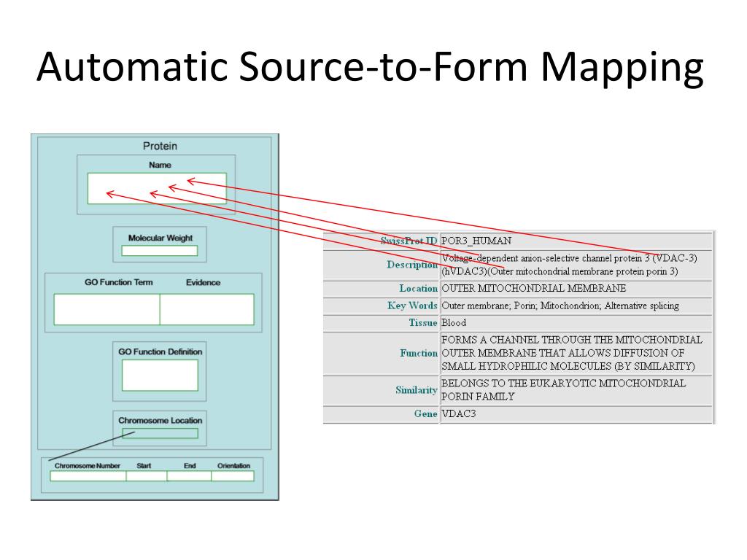Click the 'Chromosome Location' label
Image resolution: width=747 pixels, height=560 pixels.
[160, 421]
